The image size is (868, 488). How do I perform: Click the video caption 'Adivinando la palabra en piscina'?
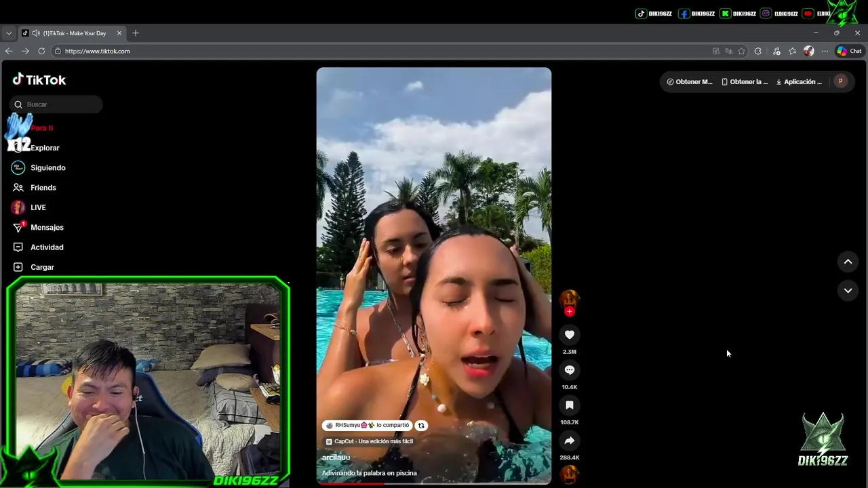coord(369,473)
